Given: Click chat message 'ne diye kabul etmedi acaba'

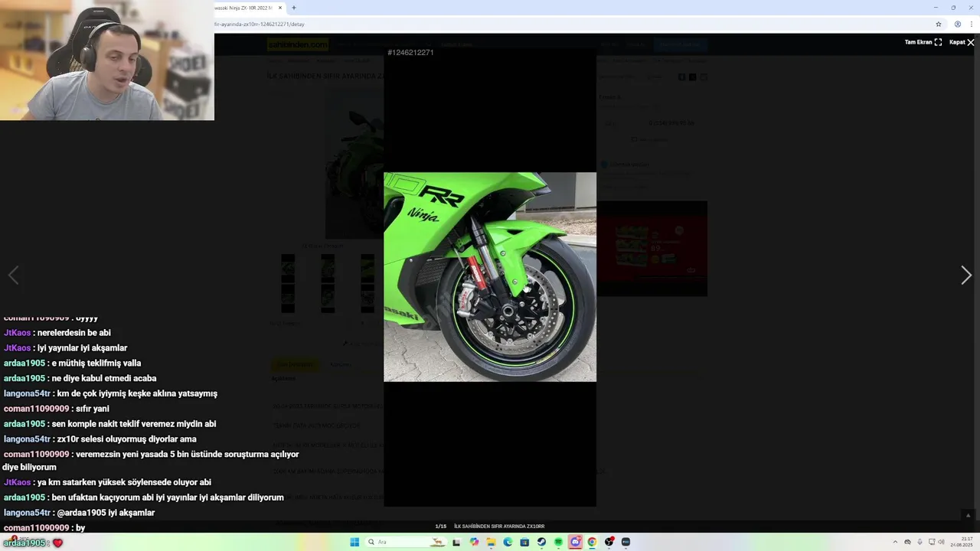Looking at the screenshot, I should pos(104,378).
